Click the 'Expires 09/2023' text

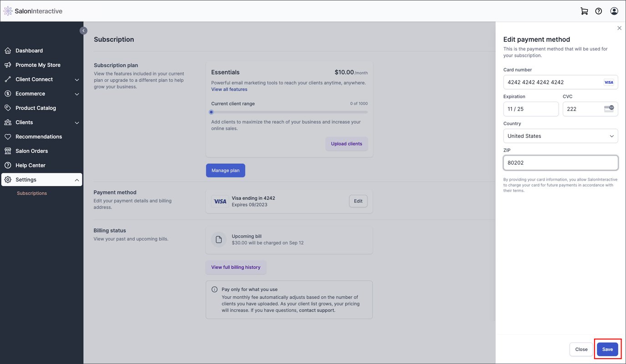click(250, 205)
